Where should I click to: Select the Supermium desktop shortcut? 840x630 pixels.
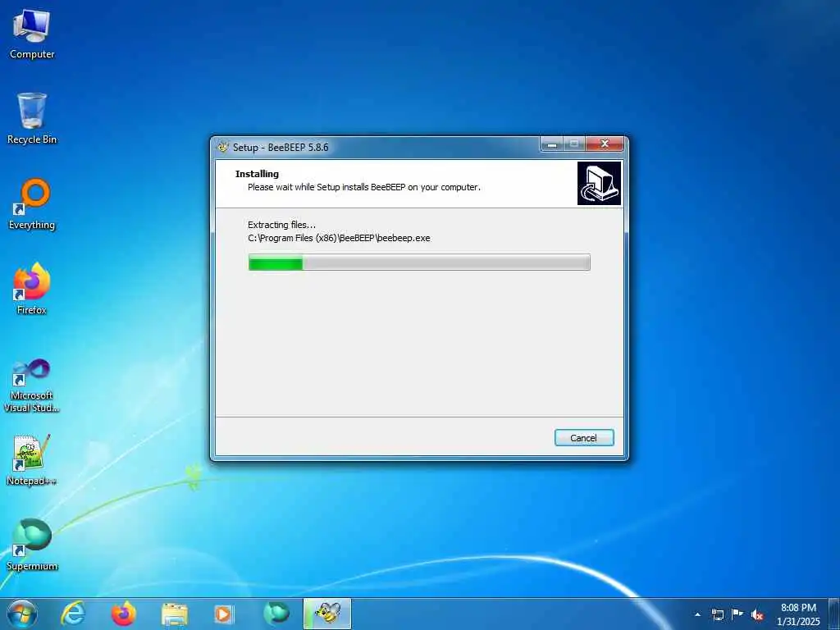32,545
